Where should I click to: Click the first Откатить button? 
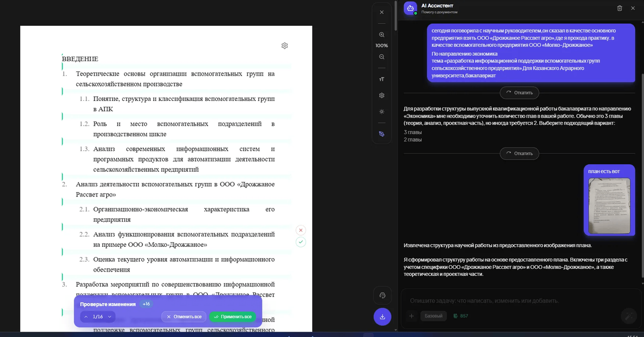519,93
